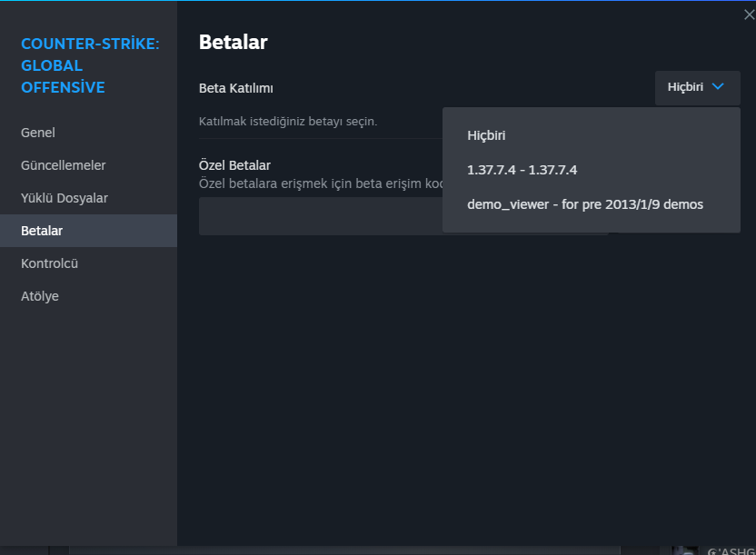The width and height of the screenshot is (756, 555).
Task: Click the user avatar thumbnail at bottom
Action: tap(685, 550)
